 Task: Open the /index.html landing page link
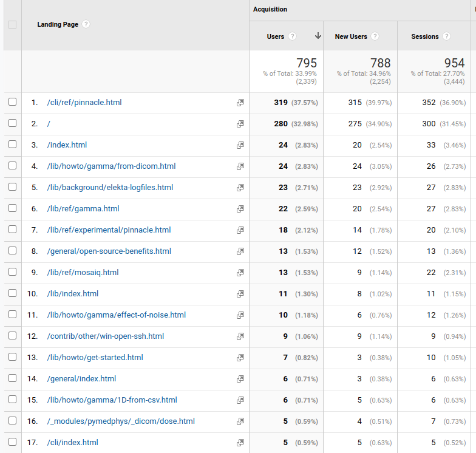click(67, 145)
